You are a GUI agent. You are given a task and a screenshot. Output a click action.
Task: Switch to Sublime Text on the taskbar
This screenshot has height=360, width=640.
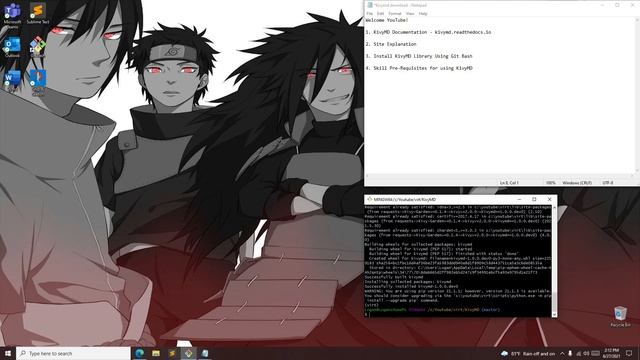pyautogui.click(x=172, y=353)
